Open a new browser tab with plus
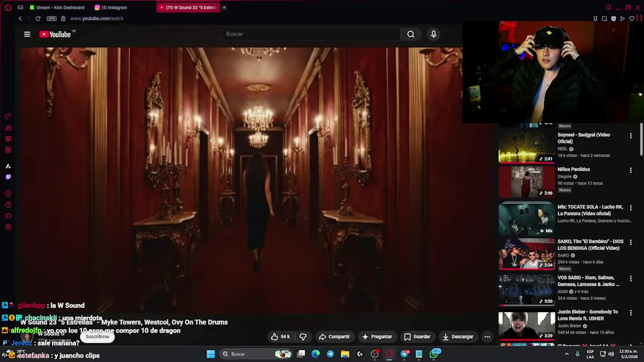644x362 pixels. (x=224, y=8)
